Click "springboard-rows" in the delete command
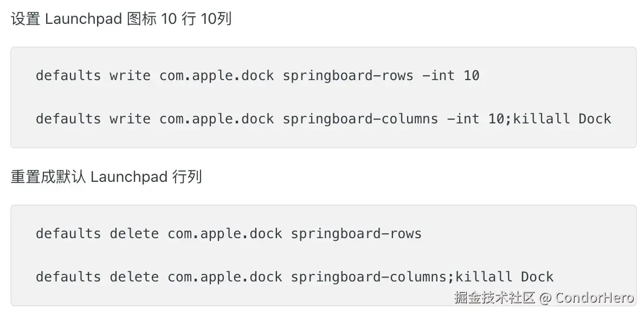The image size is (644, 315). click(x=356, y=233)
